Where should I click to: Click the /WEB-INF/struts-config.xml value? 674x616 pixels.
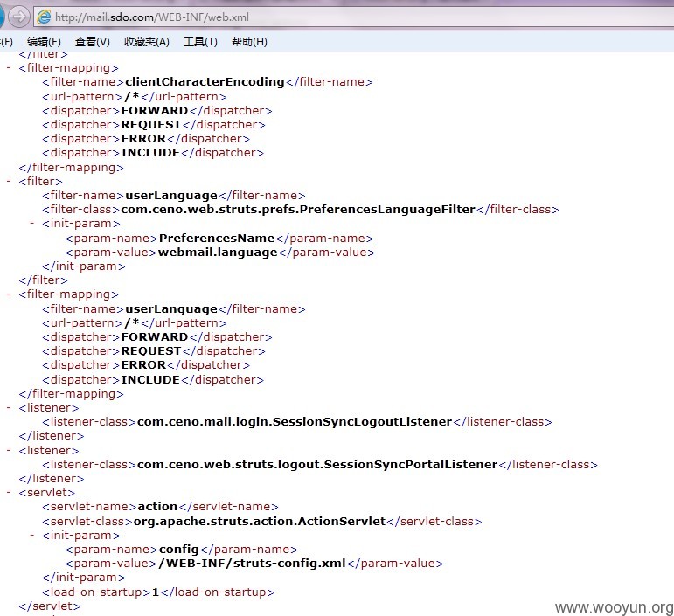tap(252, 564)
